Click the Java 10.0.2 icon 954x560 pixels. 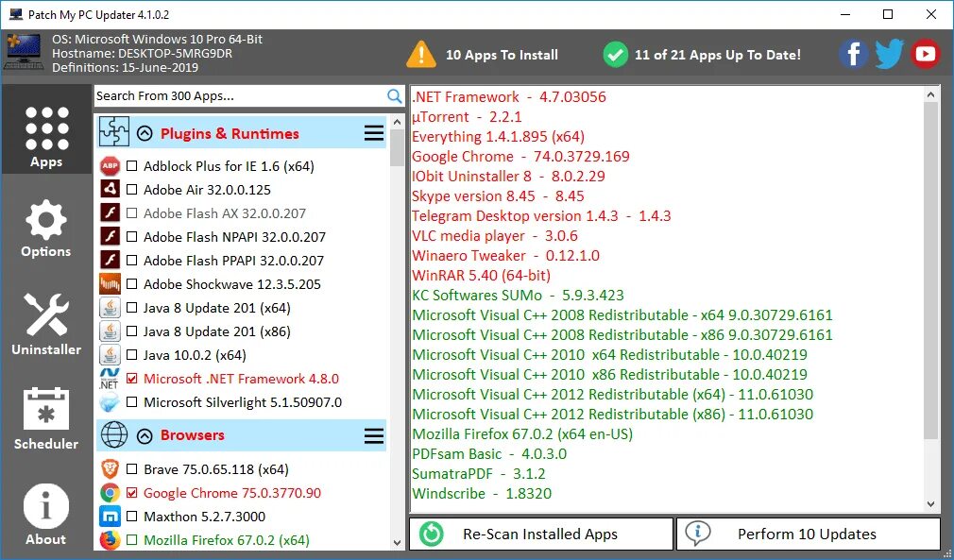click(x=111, y=354)
